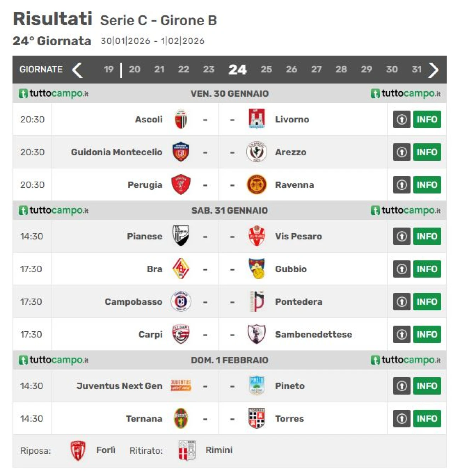
Task: Open giornata 31 results
Action: (417, 69)
